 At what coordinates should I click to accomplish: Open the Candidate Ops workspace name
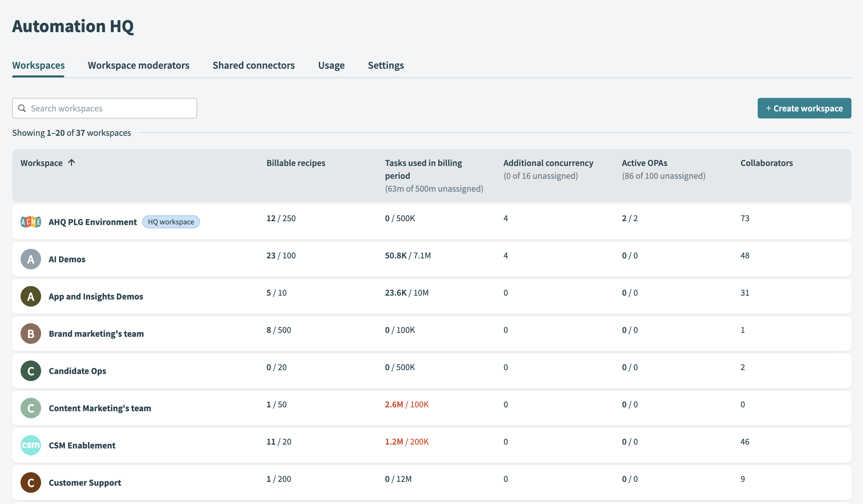pos(77,371)
